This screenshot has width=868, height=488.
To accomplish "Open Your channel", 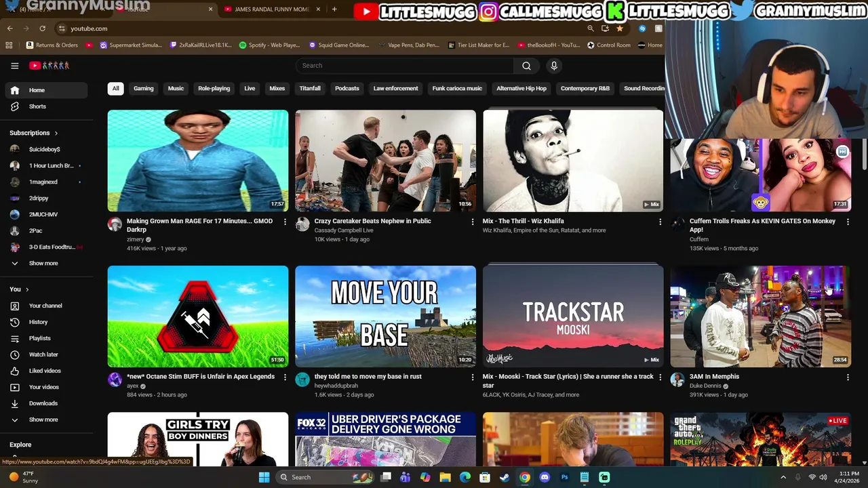I will point(46,306).
